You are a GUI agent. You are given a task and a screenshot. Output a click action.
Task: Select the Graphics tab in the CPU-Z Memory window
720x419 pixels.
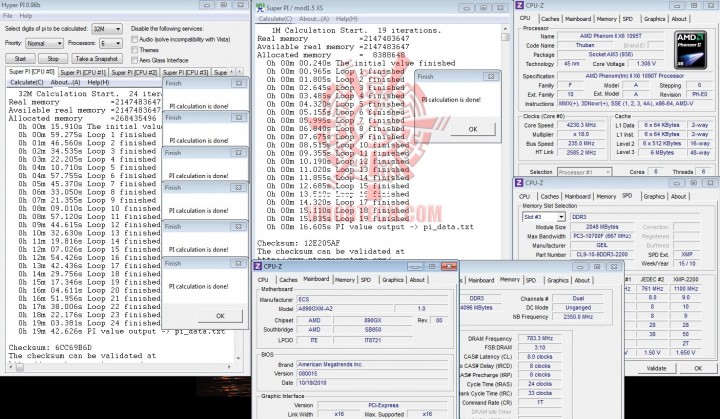(558, 280)
